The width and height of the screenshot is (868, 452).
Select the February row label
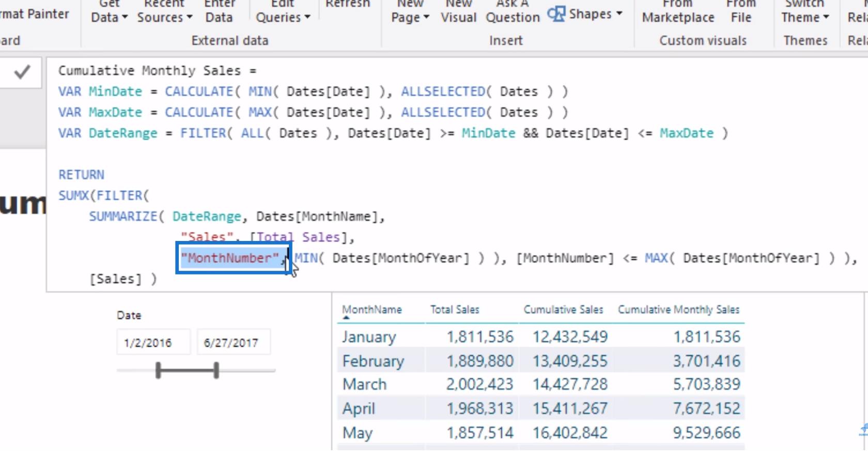pos(373,361)
